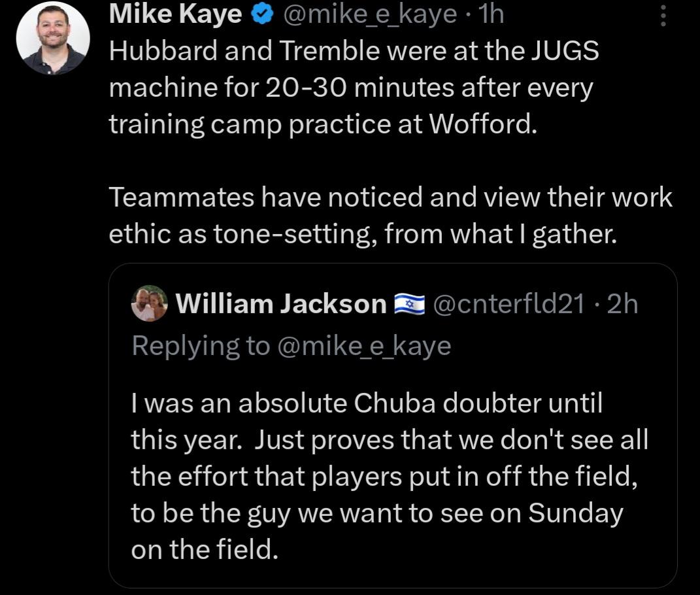The image size is (700, 595).
Task: Click Mike Kaye's verified blue checkmark badge
Action: pyautogui.click(x=262, y=14)
